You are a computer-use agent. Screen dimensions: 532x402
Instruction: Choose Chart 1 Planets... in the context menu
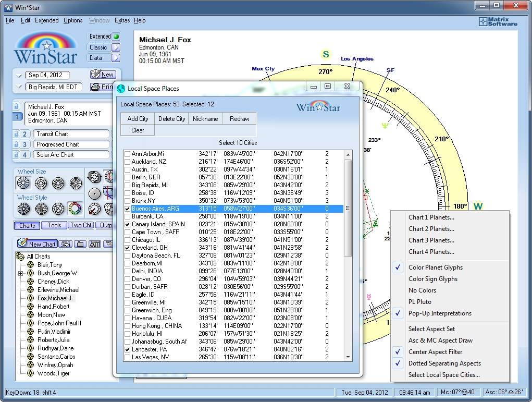(x=431, y=217)
